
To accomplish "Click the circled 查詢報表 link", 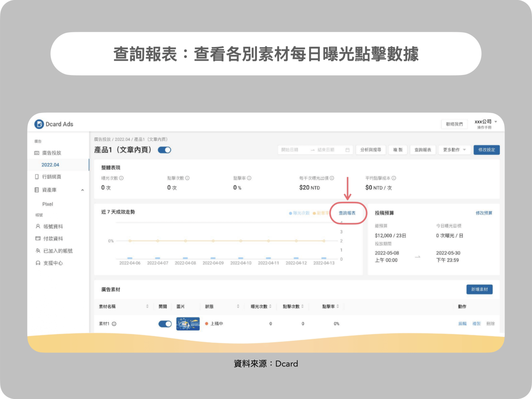I will [x=348, y=213].
